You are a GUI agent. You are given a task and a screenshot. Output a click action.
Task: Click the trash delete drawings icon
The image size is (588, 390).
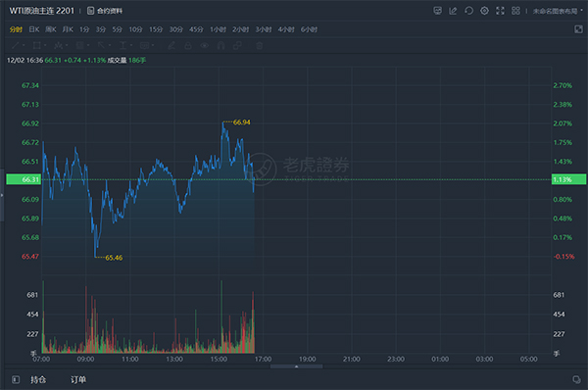click(259, 46)
